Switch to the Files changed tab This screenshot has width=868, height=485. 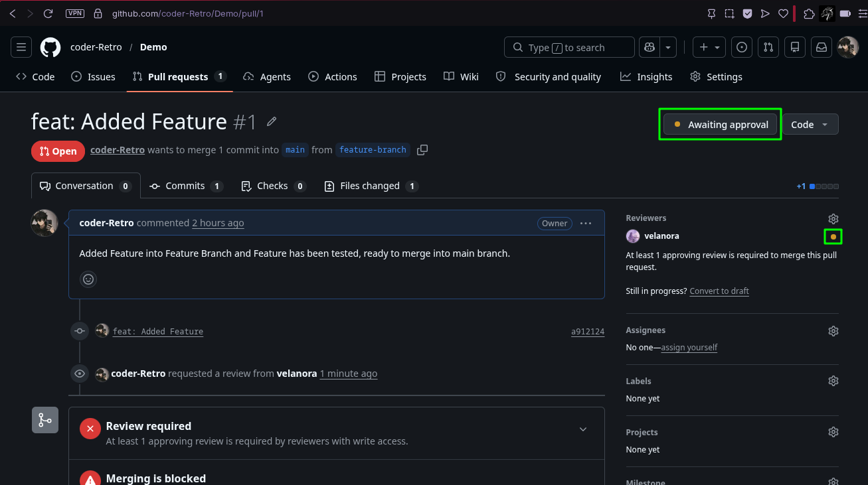371,186
